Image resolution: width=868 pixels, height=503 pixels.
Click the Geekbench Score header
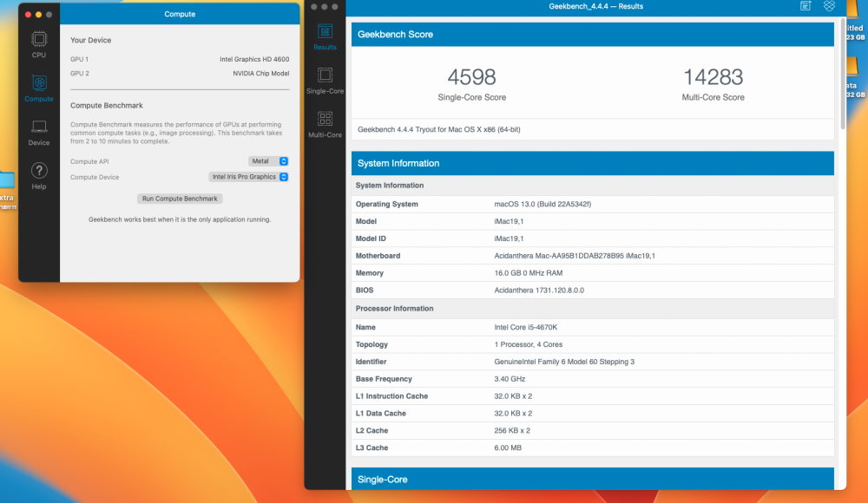(x=592, y=35)
